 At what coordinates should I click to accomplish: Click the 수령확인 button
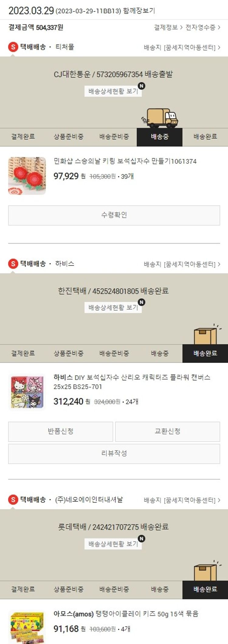114,215
